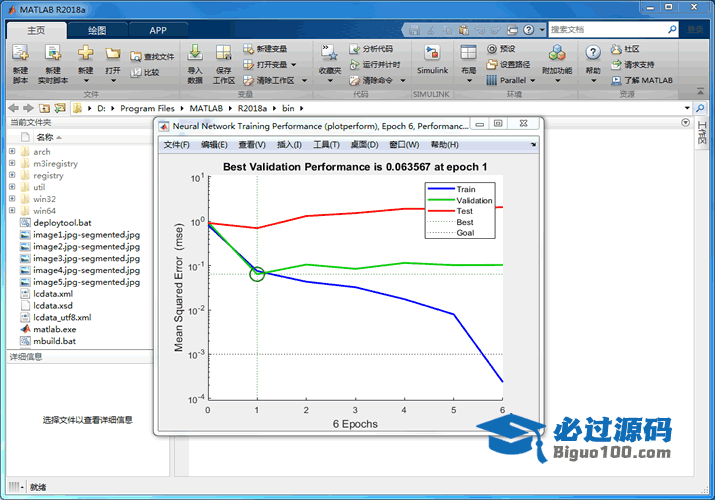The height and width of the screenshot is (500, 715).
Task: Launch Simulink
Action: pyautogui.click(x=432, y=59)
